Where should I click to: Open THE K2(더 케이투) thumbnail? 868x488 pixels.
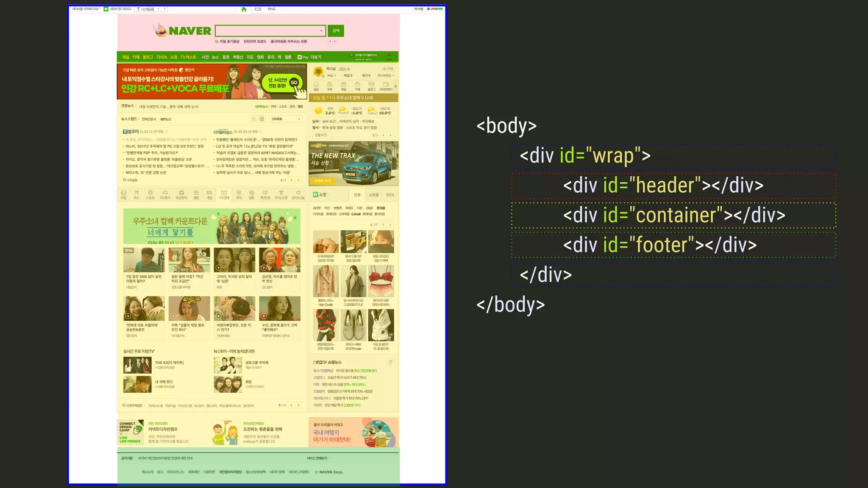(137, 365)
